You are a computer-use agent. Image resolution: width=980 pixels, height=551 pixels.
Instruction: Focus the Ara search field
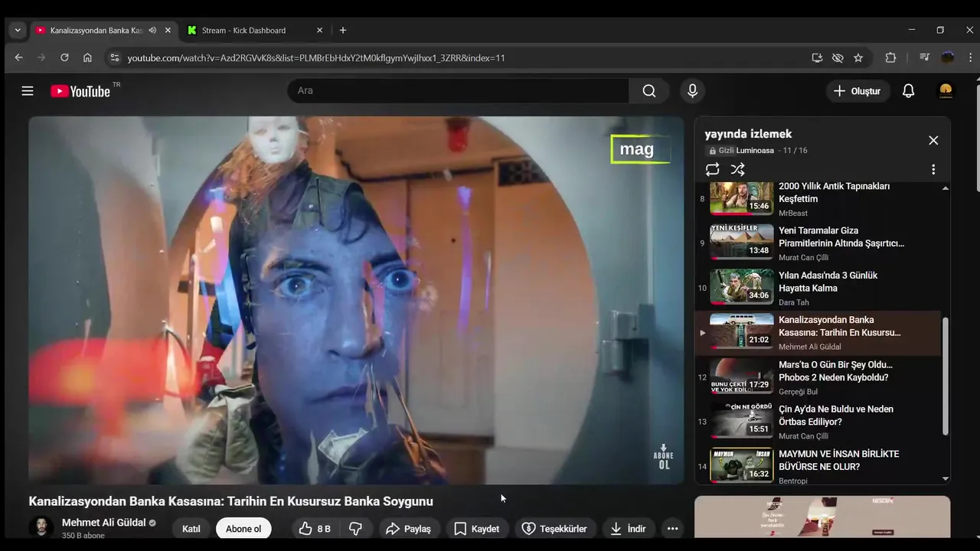click(458, 91)
